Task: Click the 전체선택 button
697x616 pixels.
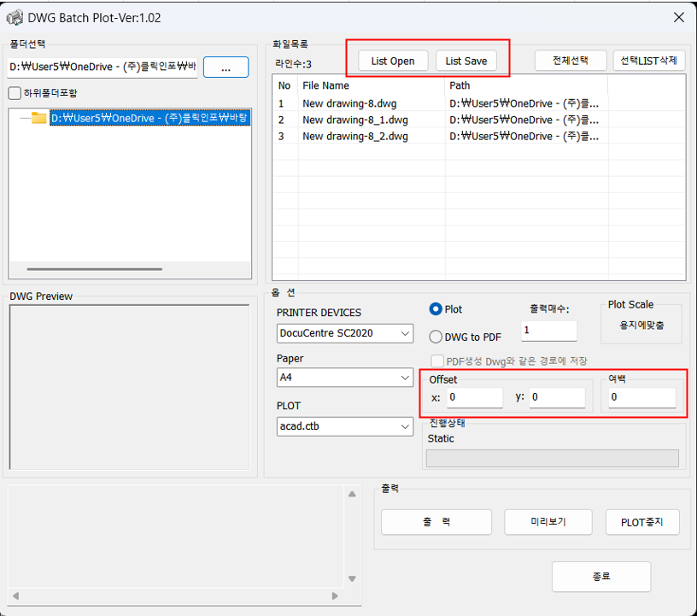Action: (571, 61)
